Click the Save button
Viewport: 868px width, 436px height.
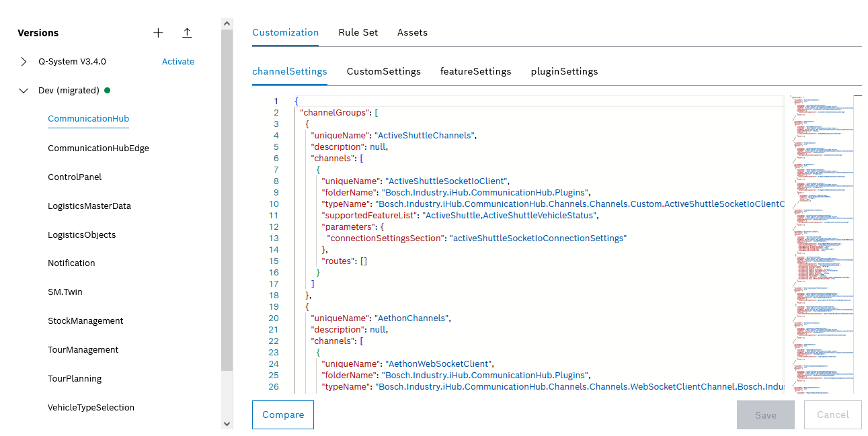tap(766, 415)
